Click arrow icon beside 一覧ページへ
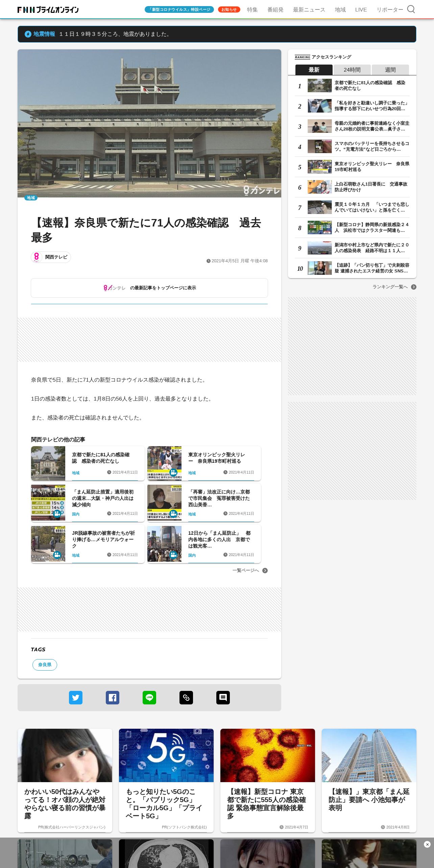The width and height of the screenshot is (434, 868). point(265,571)
